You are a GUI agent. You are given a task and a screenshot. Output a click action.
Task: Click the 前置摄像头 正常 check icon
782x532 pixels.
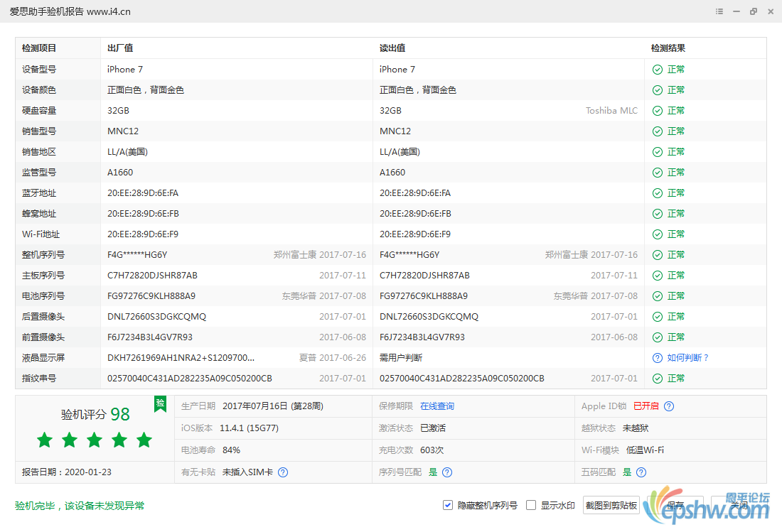pyautogui.click(x=658, y=337)
